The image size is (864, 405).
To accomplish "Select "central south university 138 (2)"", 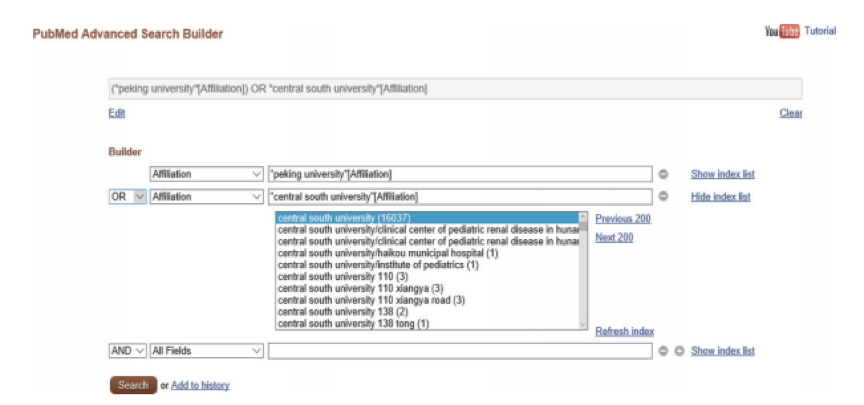I will [343, 312].
